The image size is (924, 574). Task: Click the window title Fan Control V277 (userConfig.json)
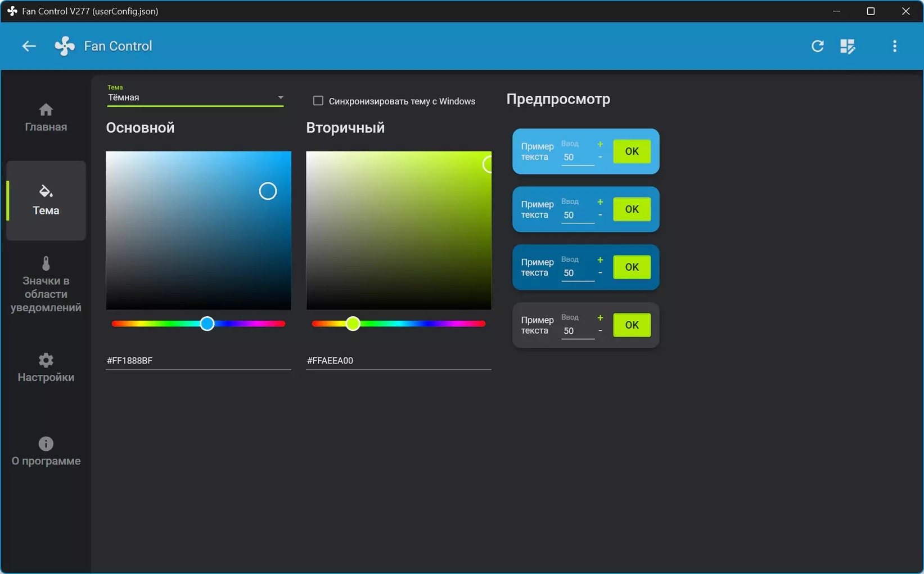(90, 11)
